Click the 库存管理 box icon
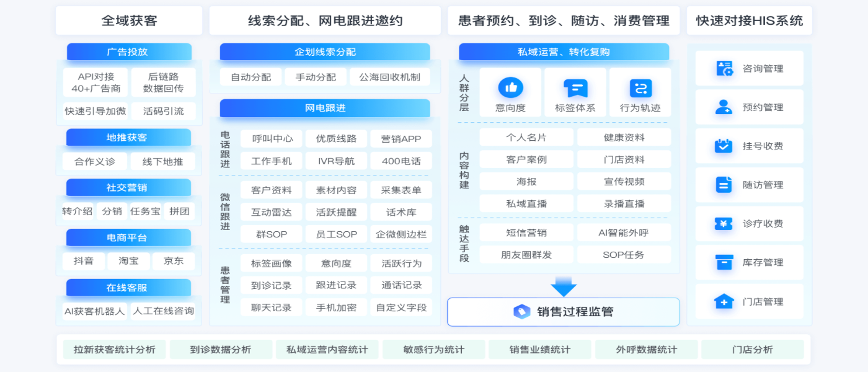 (x=724, y=262)
